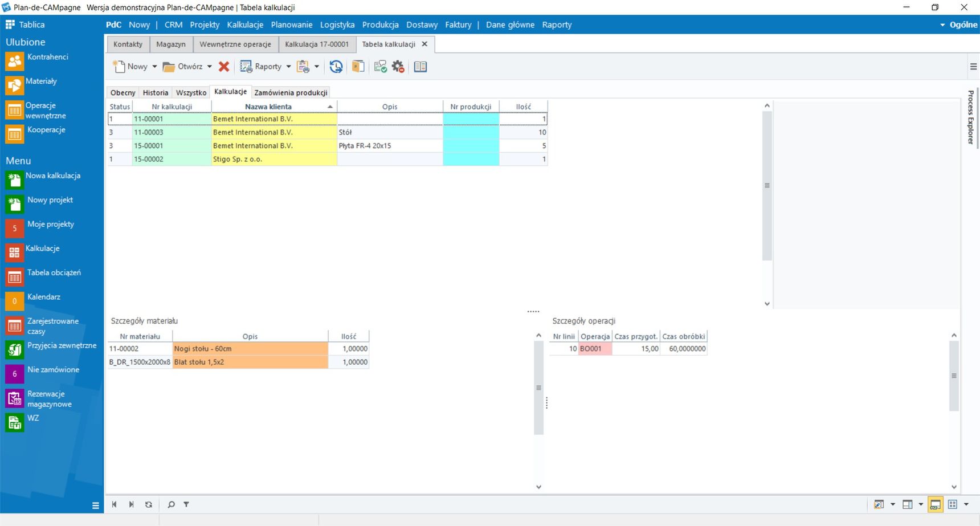The height and width of the screenshot is (526, 980).
Task: Open the Kalkulacje sidebar tile
Action: coord(32,252)
